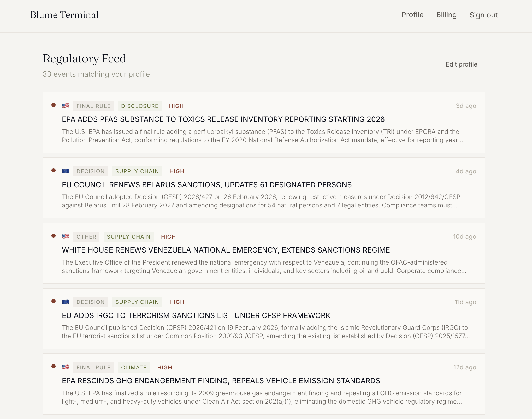Select the Sign out link
Image resolution: width=532 pixels, height=419 pixels.
tap(483, 15)
